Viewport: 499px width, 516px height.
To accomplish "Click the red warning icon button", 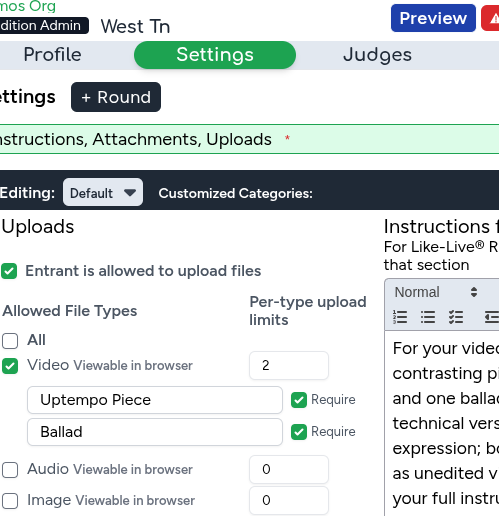I will [x=490, y=18].
